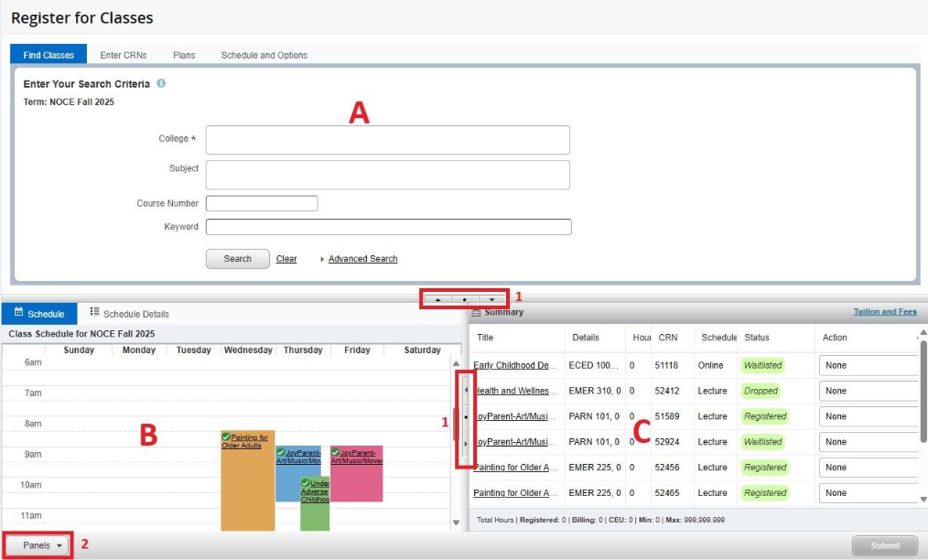The image size is (928, 560).
Task: Click the down arrow on horizontal panel splitter
Action: coord(491,299)
